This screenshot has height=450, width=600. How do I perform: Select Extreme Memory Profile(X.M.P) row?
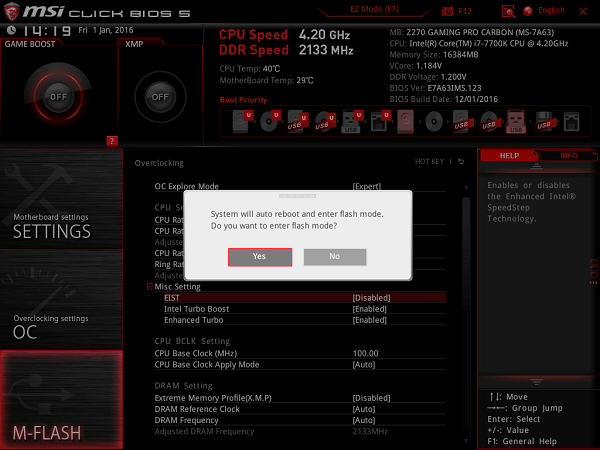(300, 398)
